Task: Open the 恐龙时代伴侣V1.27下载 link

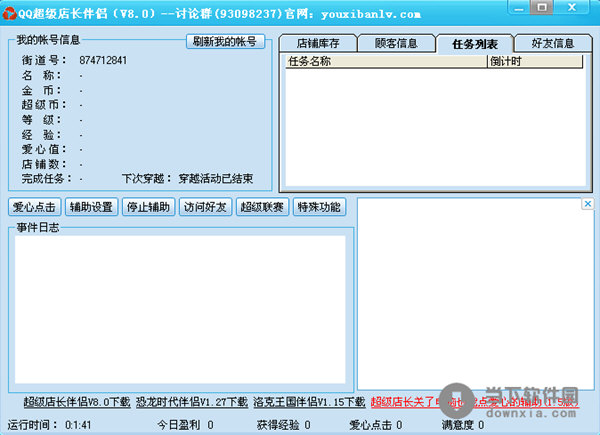Action: [192, 402]
